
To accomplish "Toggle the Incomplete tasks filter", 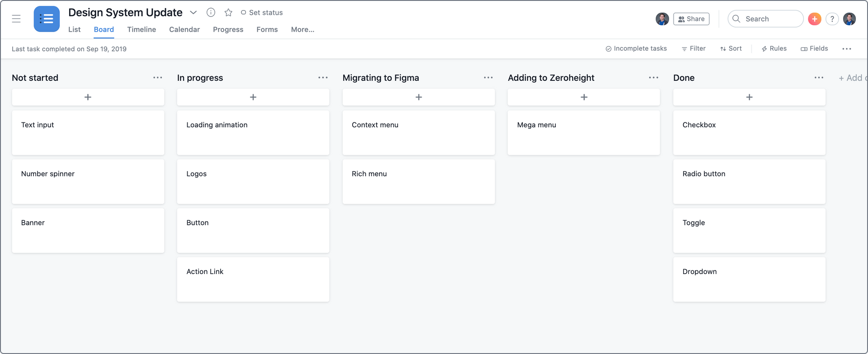I will coord(636,49).
